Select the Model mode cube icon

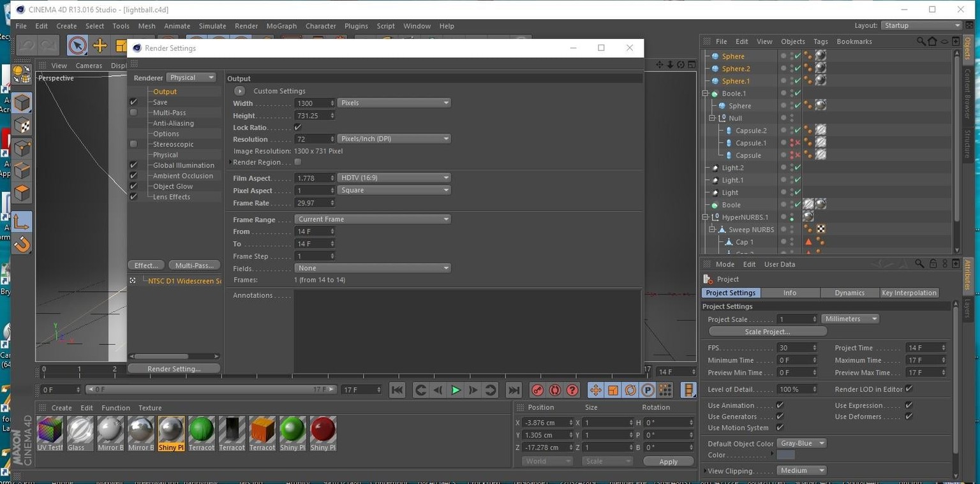pos(22,102)
